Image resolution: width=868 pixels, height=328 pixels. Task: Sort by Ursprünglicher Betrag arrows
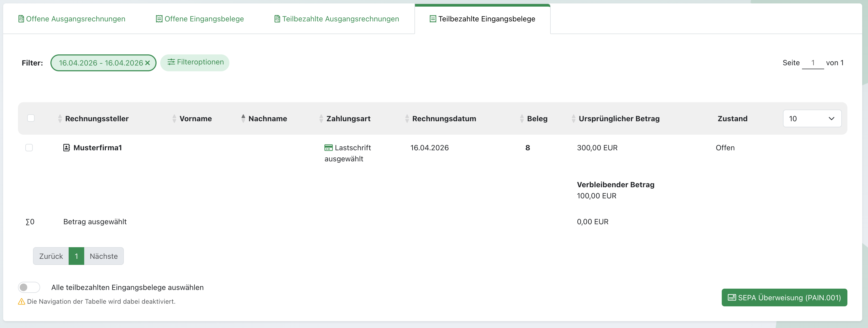[x=573, y=119]
